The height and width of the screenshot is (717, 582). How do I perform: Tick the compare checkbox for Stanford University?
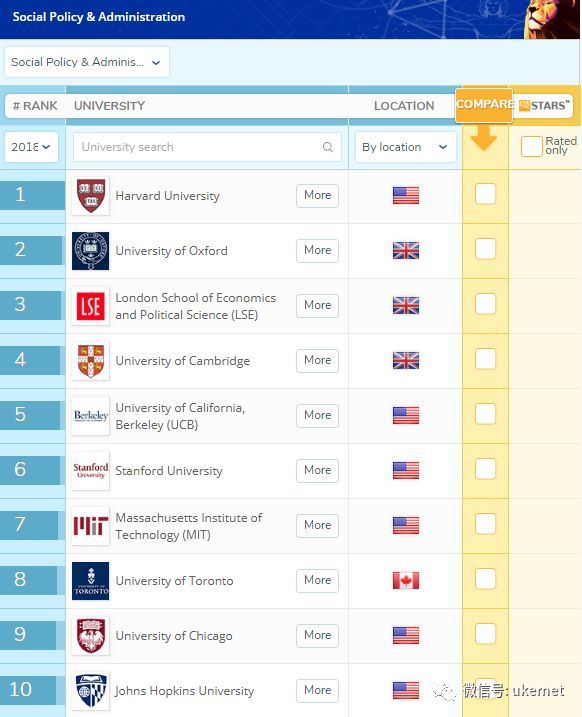tap(486, 469)
